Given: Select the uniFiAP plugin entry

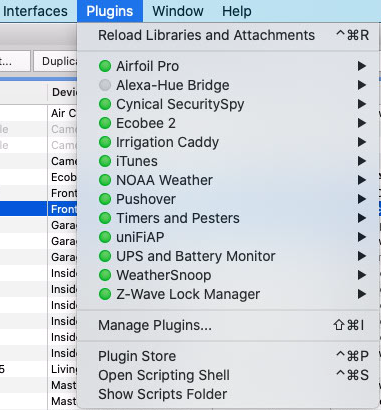Looking at the screenshot, I should [x=228, y=237].
